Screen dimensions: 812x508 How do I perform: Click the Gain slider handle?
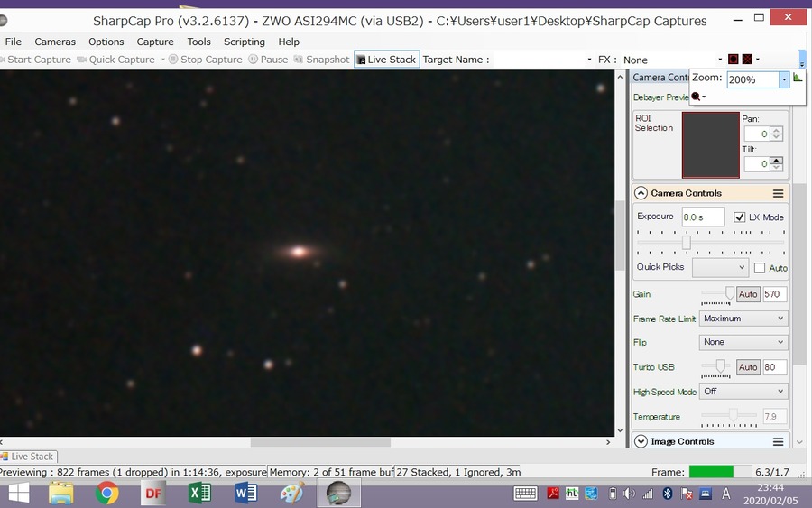tap(729, 293)
